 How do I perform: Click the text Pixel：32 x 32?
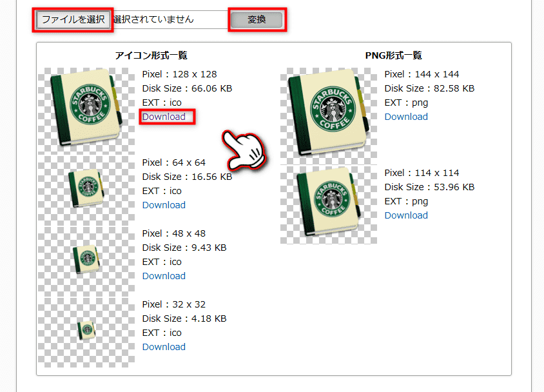click(x=174, y=304)
